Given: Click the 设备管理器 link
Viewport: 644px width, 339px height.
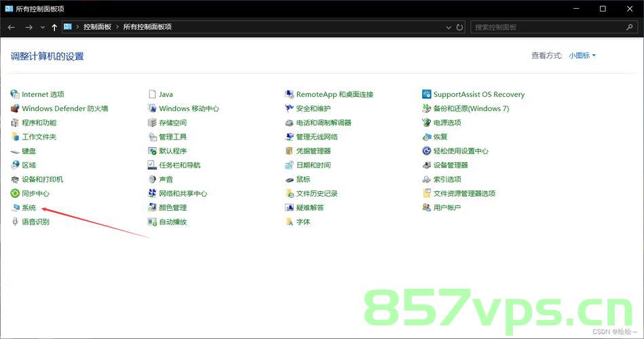Looking at the screenshot, I should tap(451, 165).
